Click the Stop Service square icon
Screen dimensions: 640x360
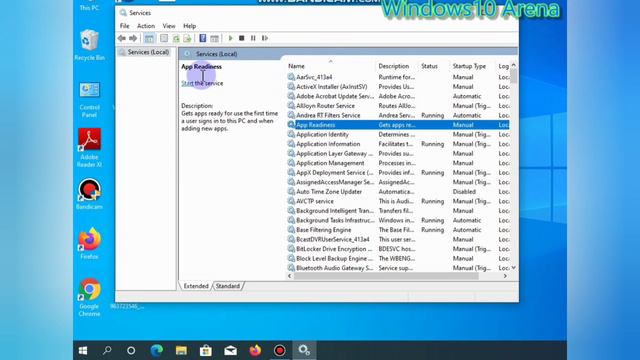pyautogui.click(x=242, y=38)
